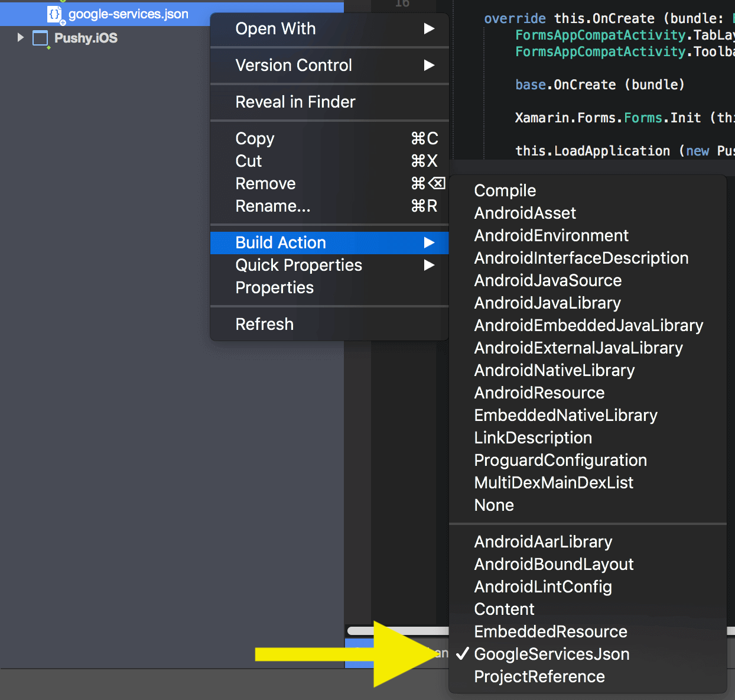This screenshot has width=735, height=700.
Task: Click Cut in the context menu
Action: click(249, 161)
